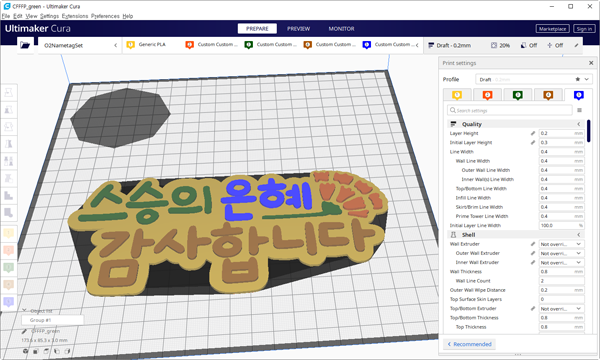Viewport: 600px width, 360px height.
Task: Open the Inner Wall Extruder dropdown
Action: pos(561,262)
